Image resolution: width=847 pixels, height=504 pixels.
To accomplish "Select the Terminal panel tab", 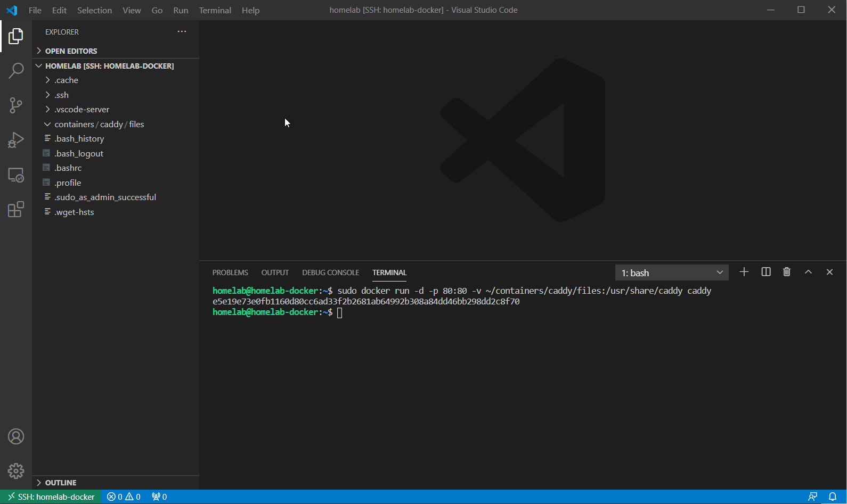I will [x=389, y=272].
